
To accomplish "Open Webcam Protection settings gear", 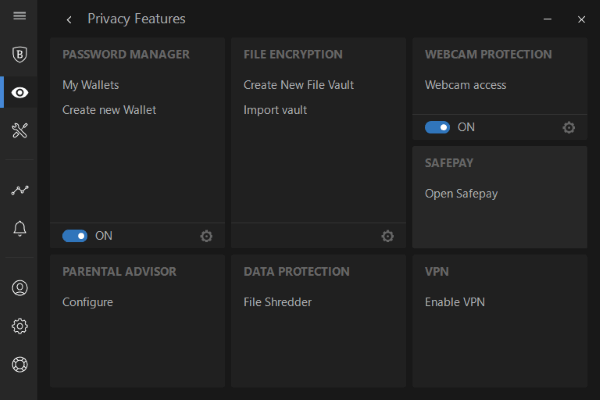I will point(569,127).
